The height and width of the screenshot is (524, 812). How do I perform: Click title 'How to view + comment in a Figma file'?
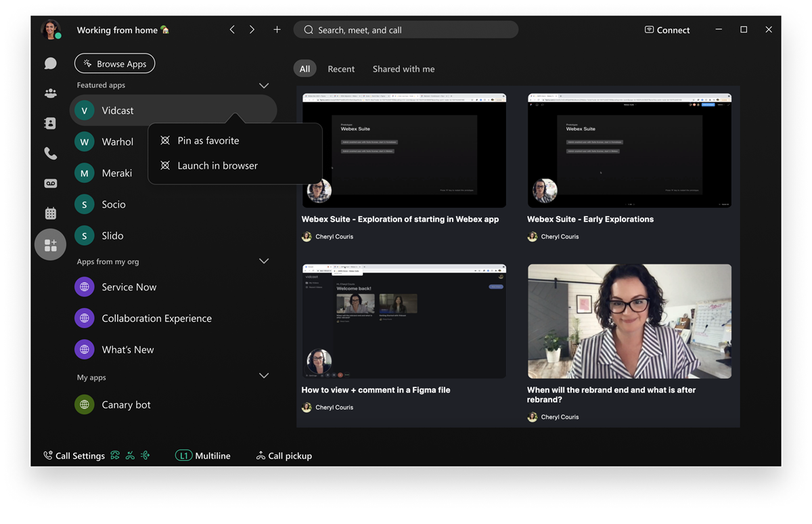(376, 390)
